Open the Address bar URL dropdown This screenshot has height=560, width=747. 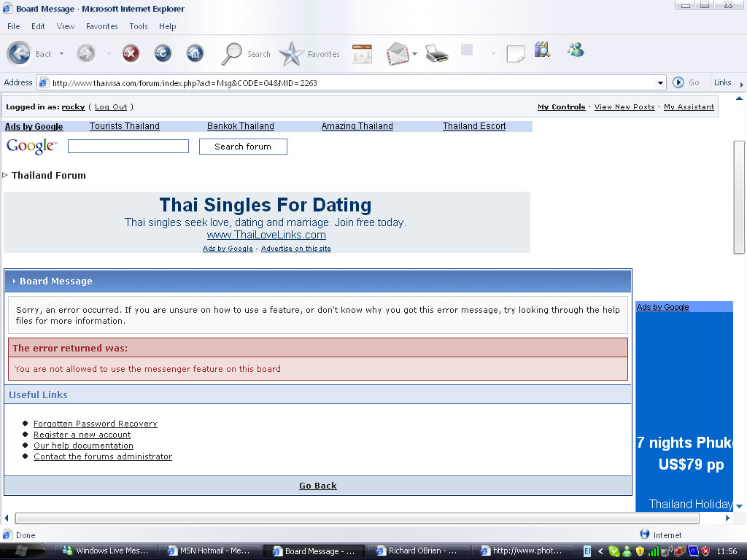[661, 83]
